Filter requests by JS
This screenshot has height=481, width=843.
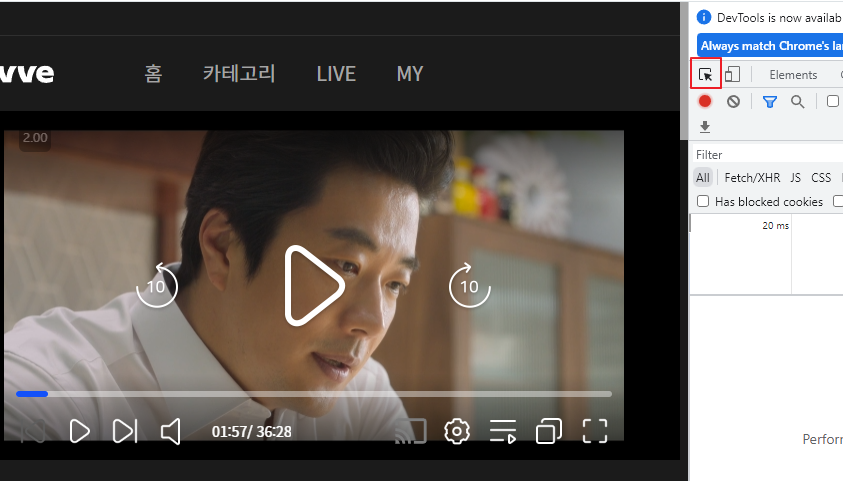click(x=795, y=177)
